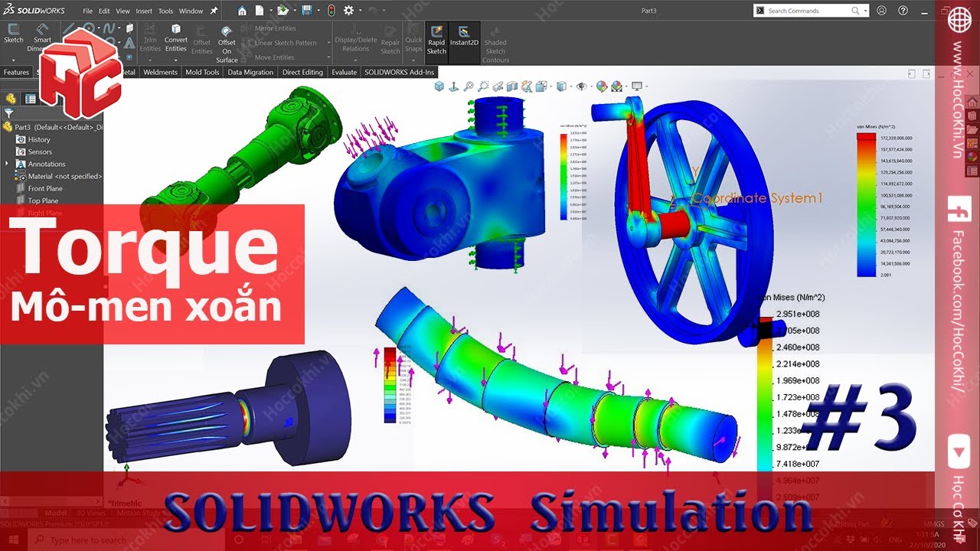Switch to the Mold Tools tab
Image resolution: width=980 pixels, height=551 pixels.
point(202,72)
